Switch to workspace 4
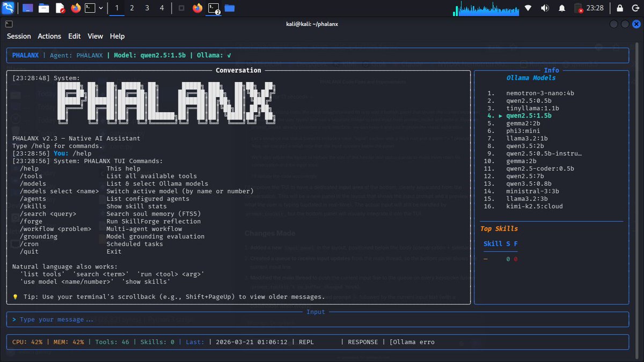Screen dimensions: 644x362 162,8
